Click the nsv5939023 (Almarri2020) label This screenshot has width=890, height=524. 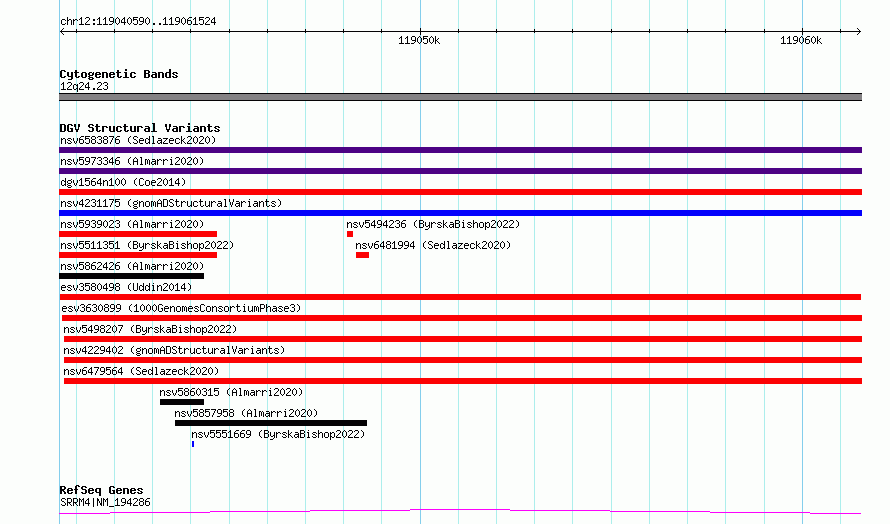pos(132,224)
